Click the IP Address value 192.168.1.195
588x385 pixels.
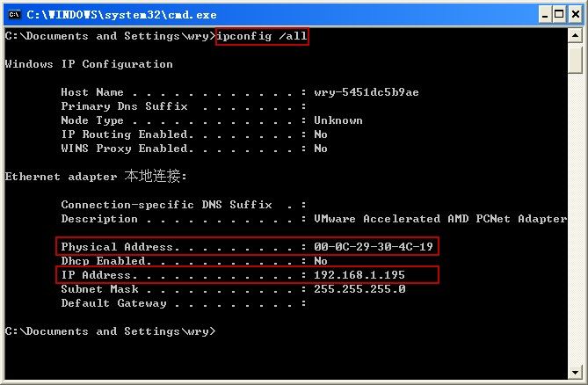[x=359, y=275]
